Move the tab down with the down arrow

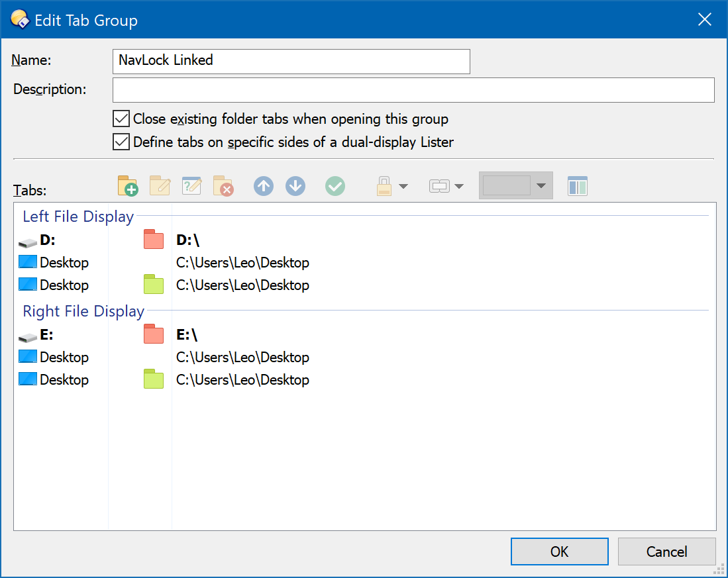pyautogui.click(x=295, y=186)
